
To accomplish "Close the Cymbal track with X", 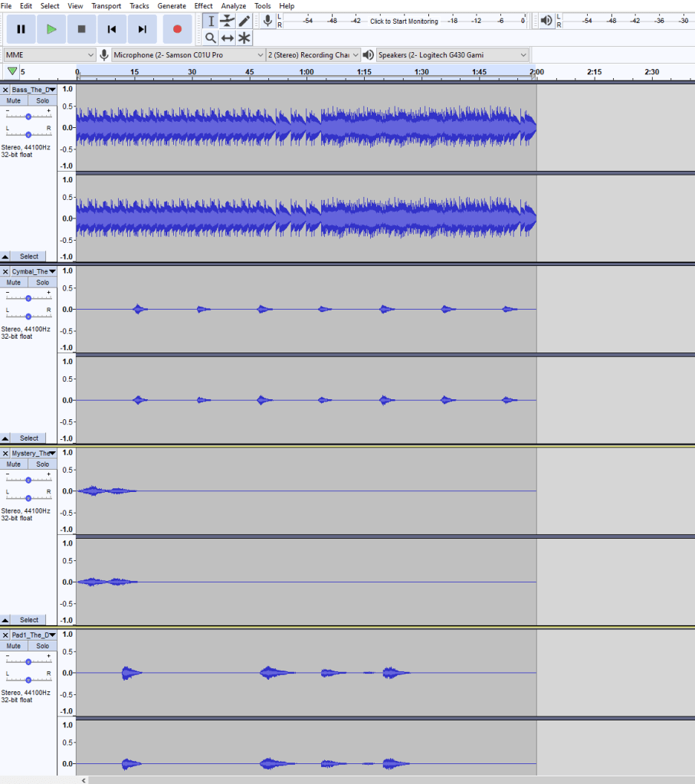I will point(5,271).
